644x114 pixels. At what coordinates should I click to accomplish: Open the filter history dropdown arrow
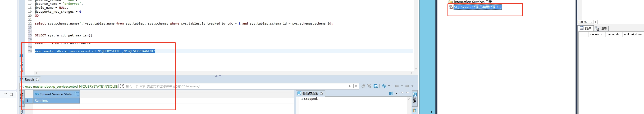356,86
